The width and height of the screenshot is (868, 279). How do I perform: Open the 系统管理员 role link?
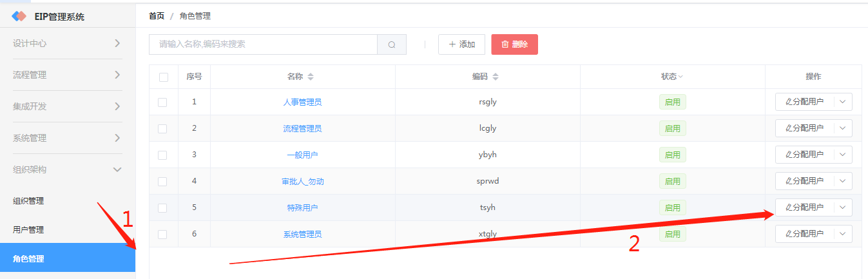[302, 234]
